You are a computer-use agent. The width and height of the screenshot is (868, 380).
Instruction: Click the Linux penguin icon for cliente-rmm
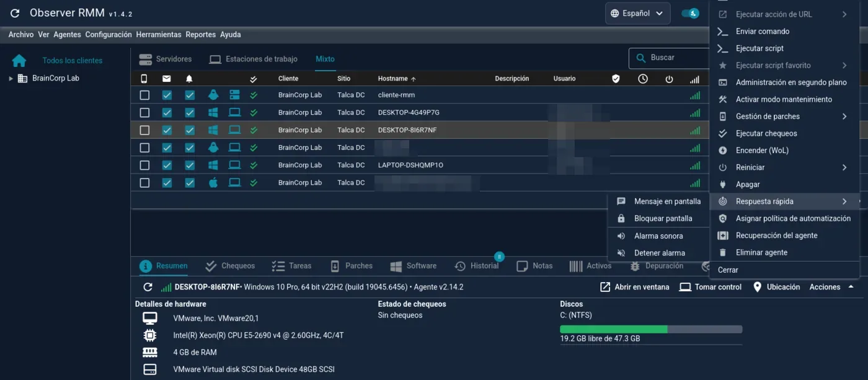[x=213, y=95]
